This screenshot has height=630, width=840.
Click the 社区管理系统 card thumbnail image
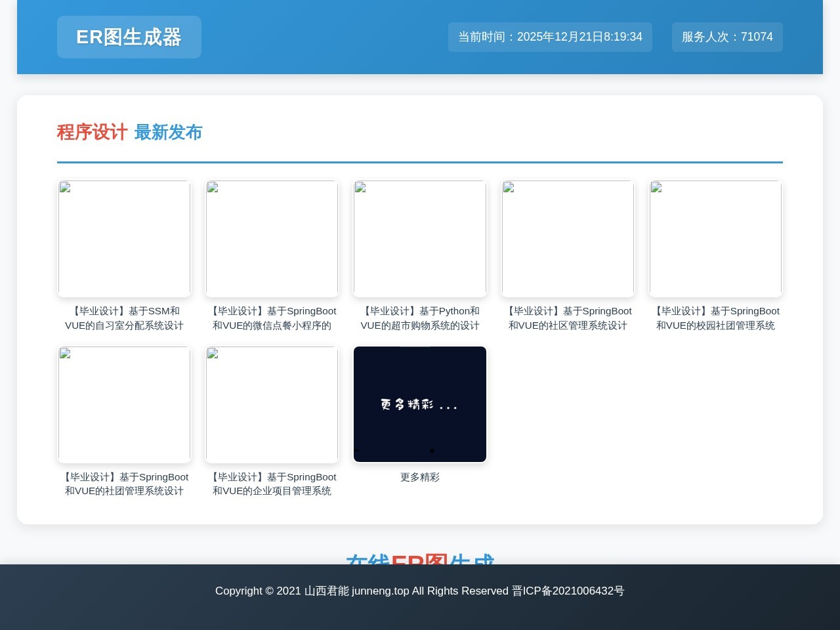click(568, 238)
